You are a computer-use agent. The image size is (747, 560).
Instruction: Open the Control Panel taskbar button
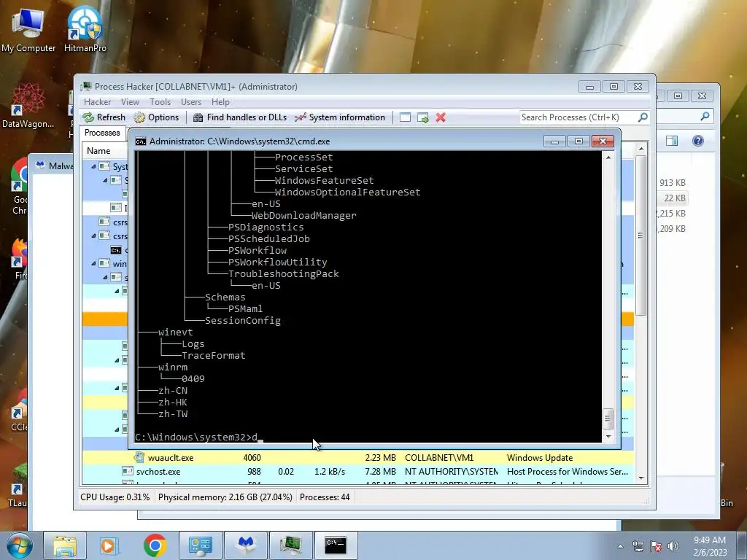[x=200, y=545]
